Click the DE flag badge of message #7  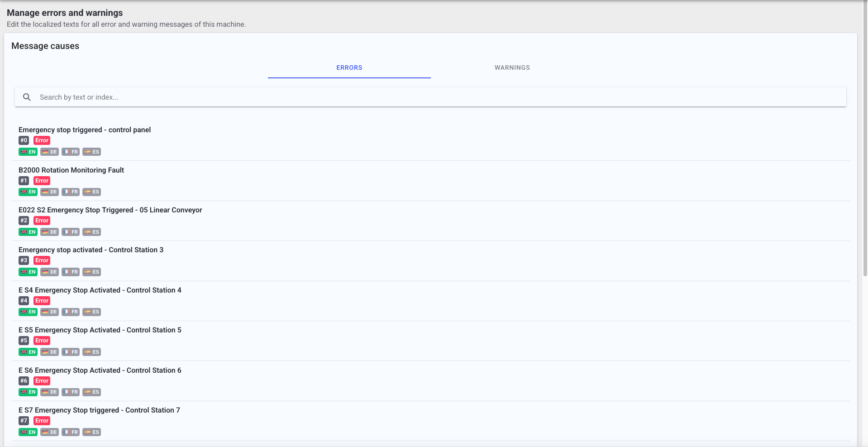coord(49,432)
